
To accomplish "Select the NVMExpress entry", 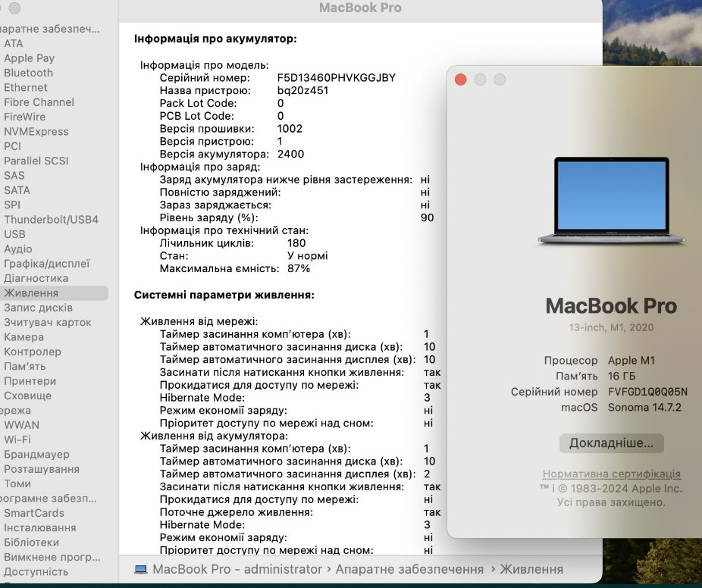I will coord(36,131).
